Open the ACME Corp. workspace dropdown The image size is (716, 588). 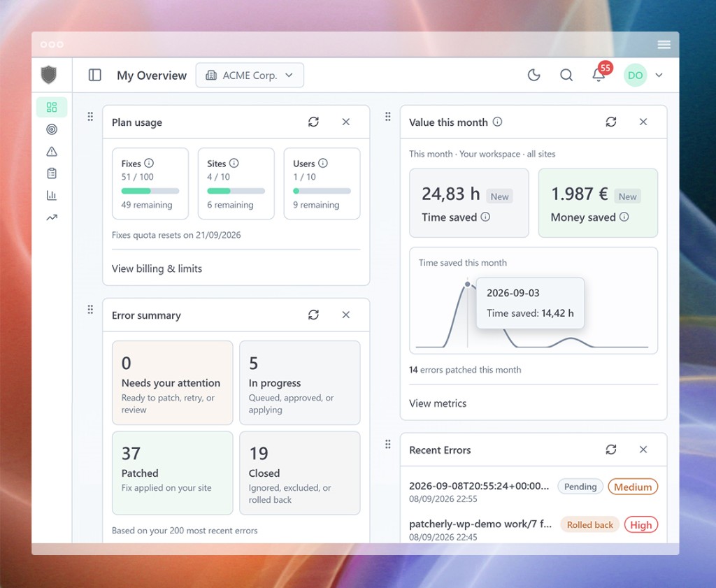pyautogui.click(x=250, y=76)
